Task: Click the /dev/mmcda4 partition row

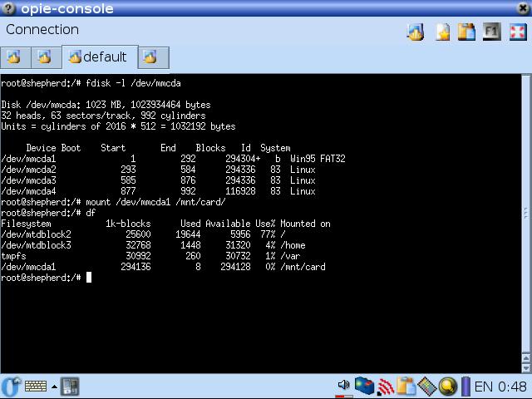Action: click(158, 191)
